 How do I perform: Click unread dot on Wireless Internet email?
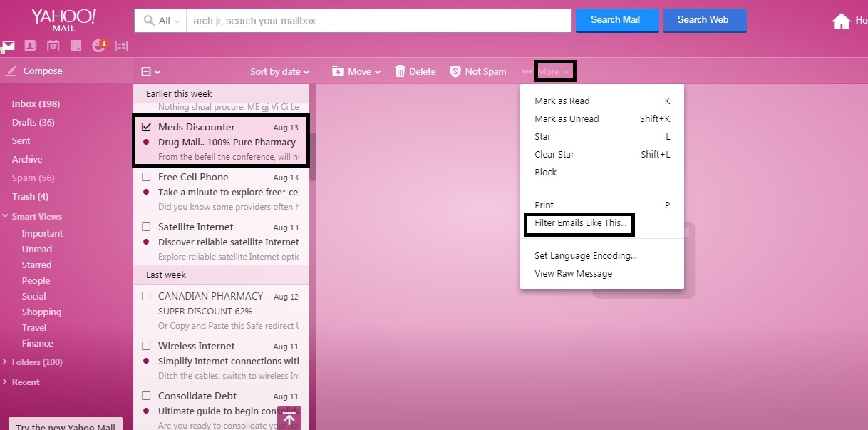[146, 361]
